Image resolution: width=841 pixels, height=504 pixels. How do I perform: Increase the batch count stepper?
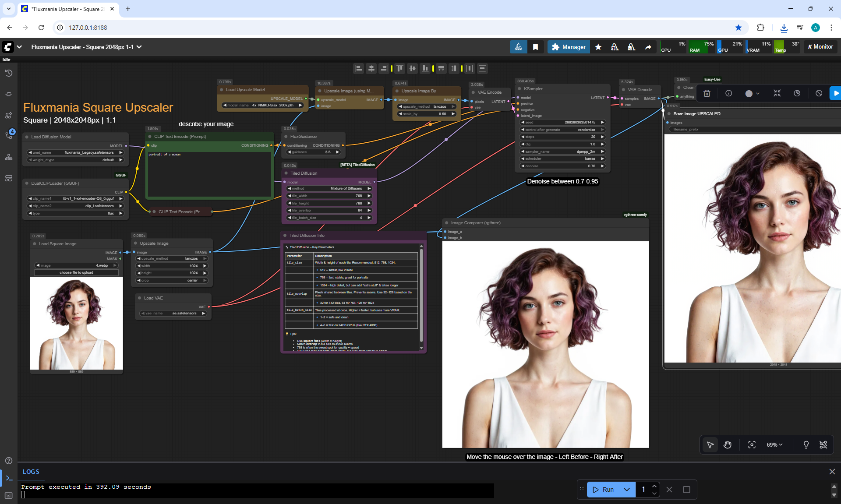[654, 486]
